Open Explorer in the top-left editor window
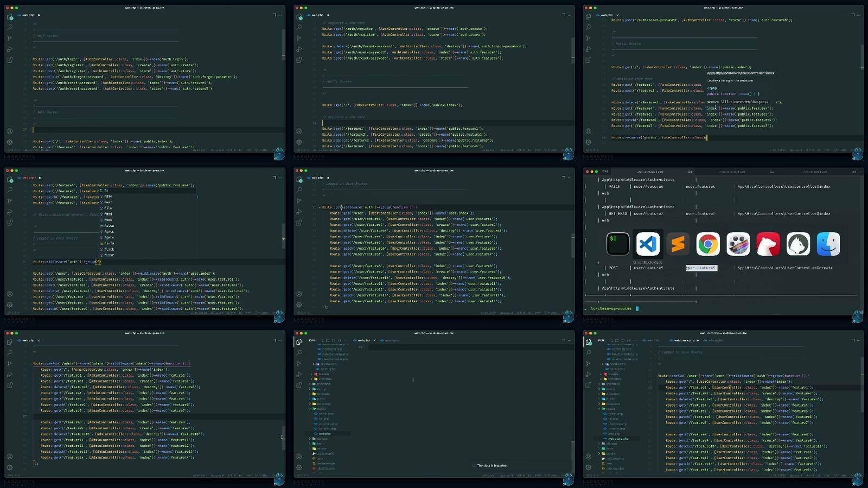 (10, 17)
